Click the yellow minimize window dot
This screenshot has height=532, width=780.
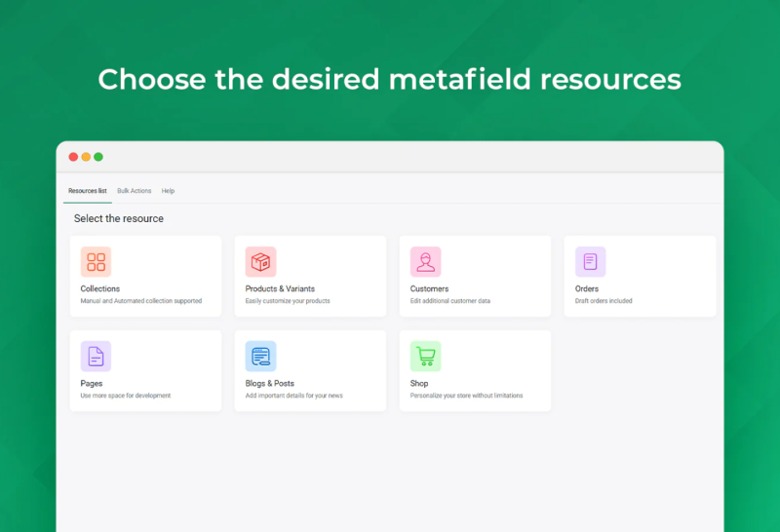click(x=86, y=157)
